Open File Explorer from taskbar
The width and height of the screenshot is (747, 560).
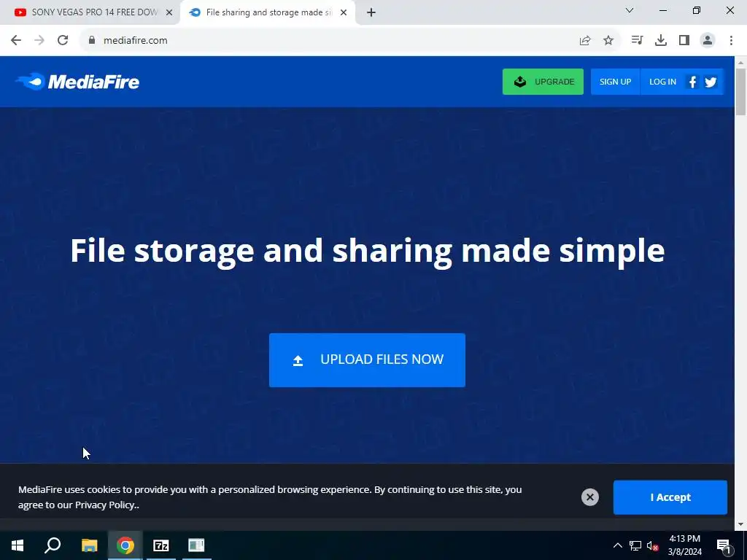[x=89, y=545]
